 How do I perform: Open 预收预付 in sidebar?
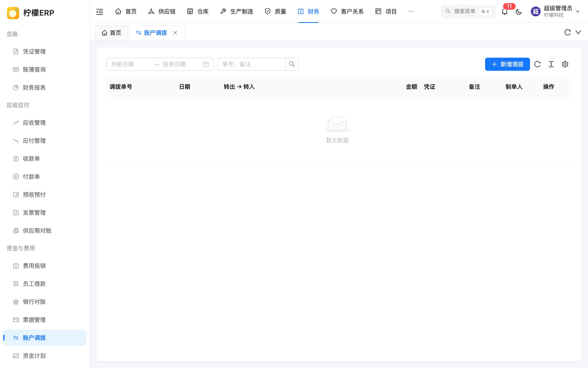(x=45, y=195)
